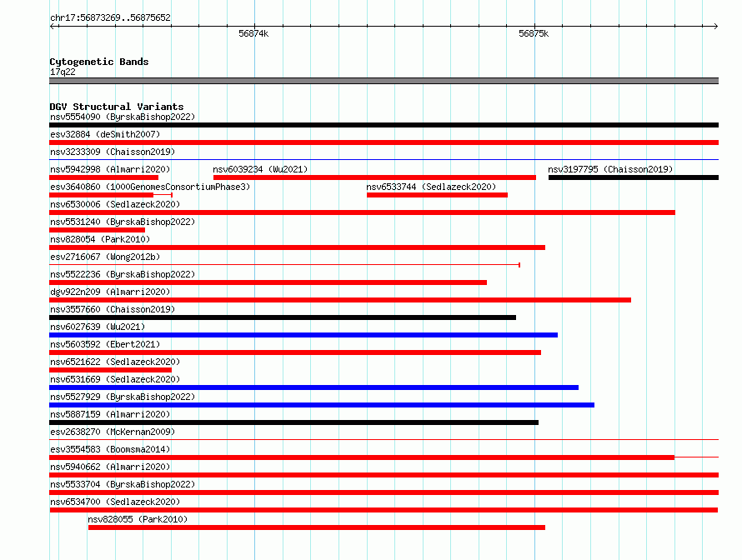
Task: Open nsv3233309 (Chaisson2019) variant label
Action: 113,152
